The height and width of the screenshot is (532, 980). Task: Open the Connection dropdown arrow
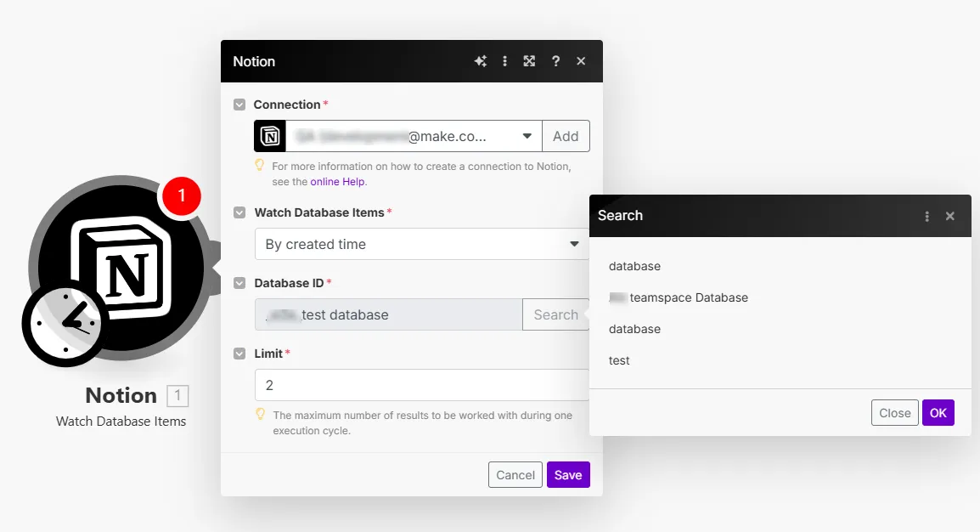(527, 136)
